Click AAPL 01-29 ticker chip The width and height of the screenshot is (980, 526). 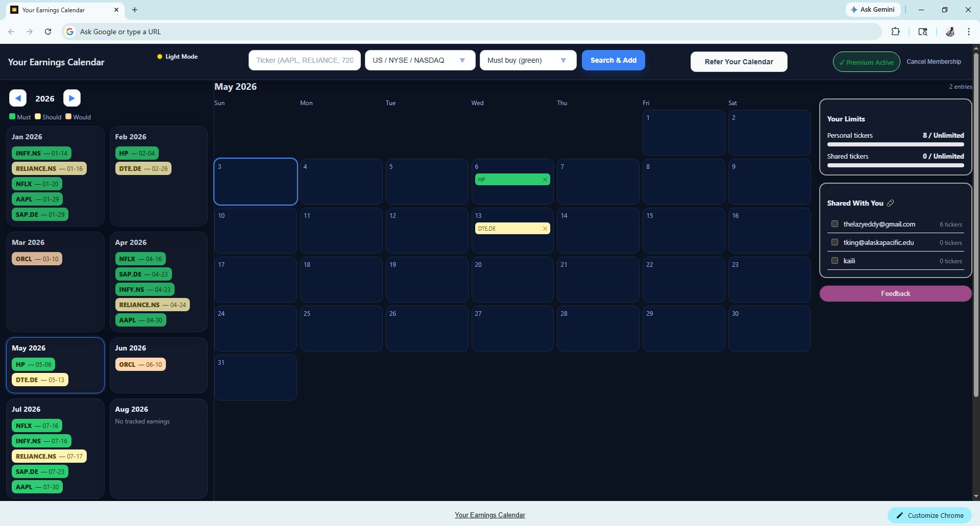click(37, 199)
